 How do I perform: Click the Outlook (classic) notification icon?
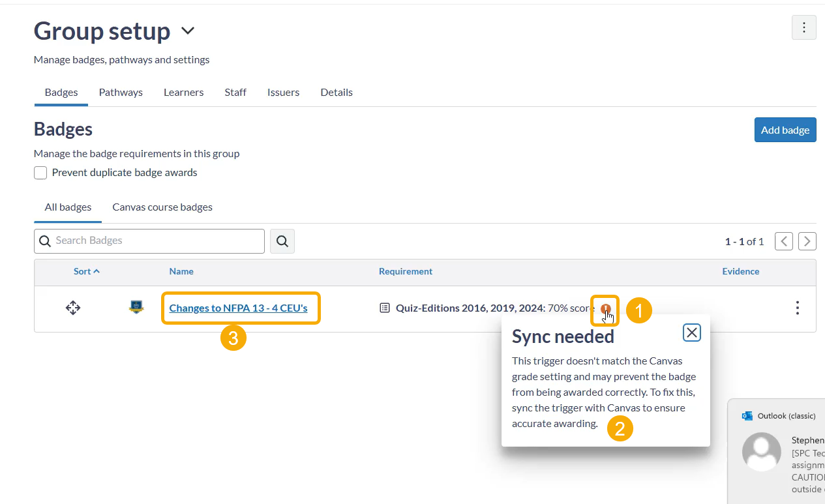coord(747,416)
